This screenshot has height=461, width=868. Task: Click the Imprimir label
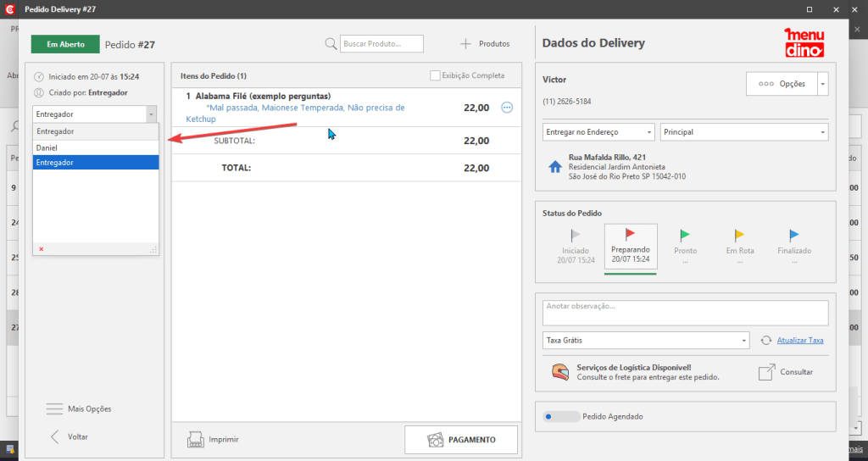point(224,440)
